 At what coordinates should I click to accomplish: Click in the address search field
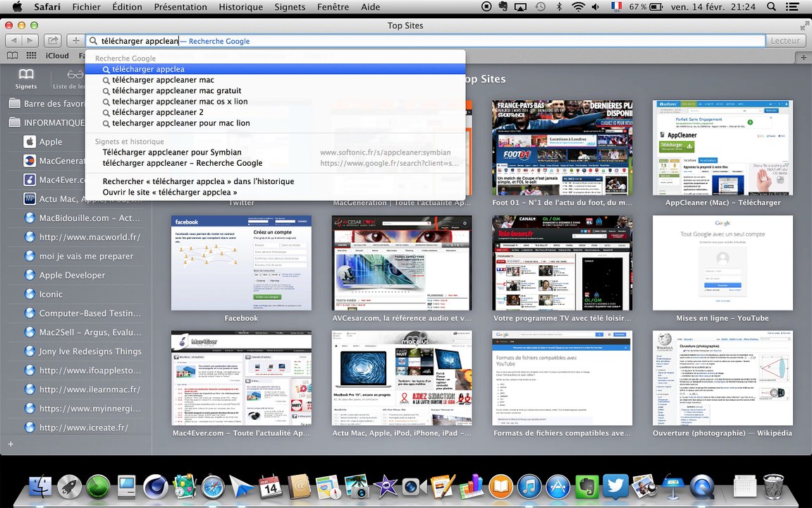[425, 41]
